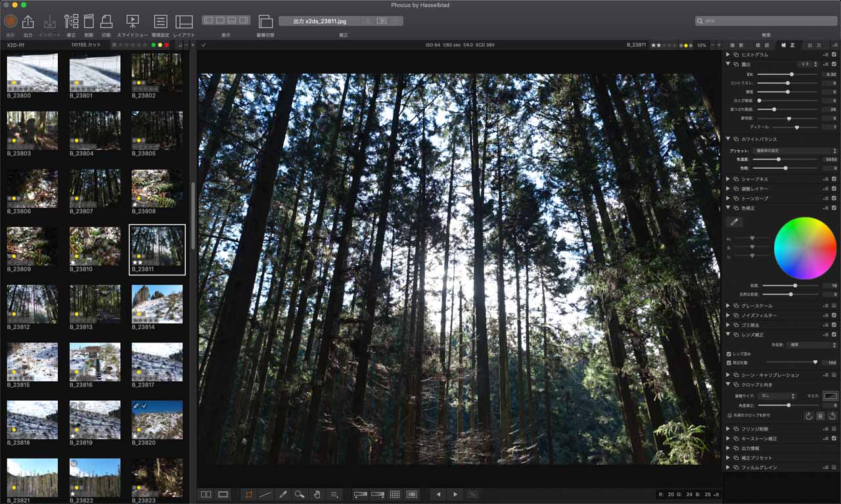Expand the ヒストグラム section

[x=727, y=55]
